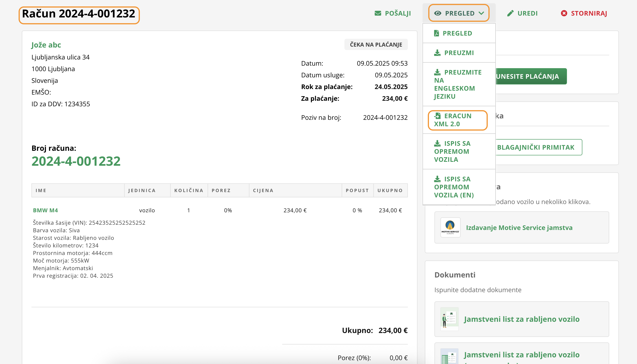Click the red X icon next to Storniraj

click(564, 13)
